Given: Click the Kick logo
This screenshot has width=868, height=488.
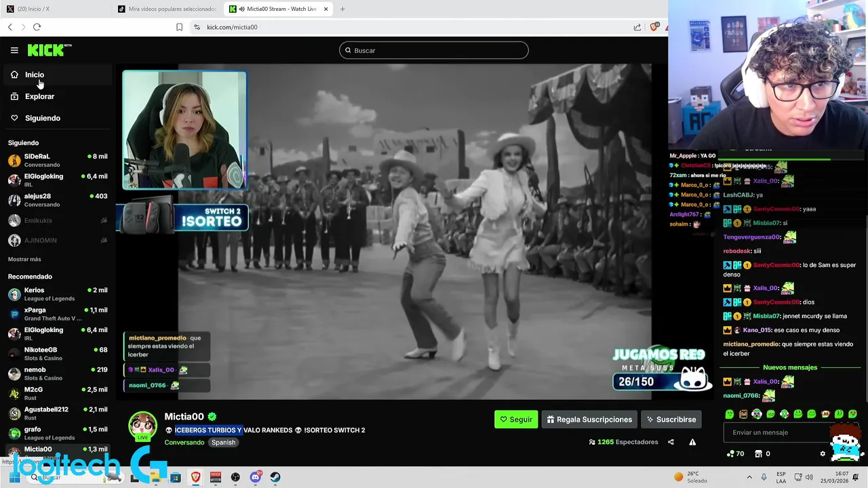Looking at the screenshot, I should coord(50,50).
